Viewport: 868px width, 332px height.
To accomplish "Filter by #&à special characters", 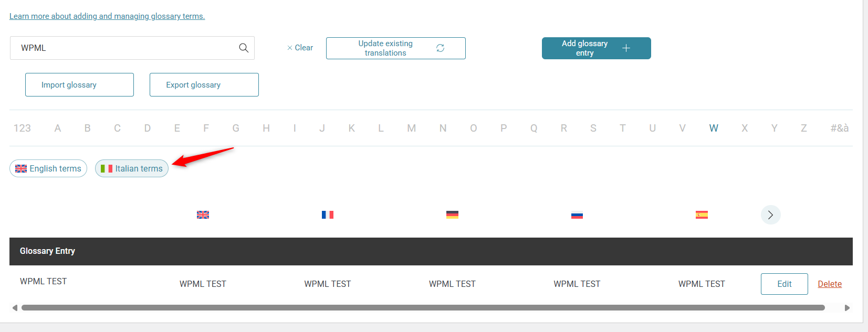I will point(840,128).
